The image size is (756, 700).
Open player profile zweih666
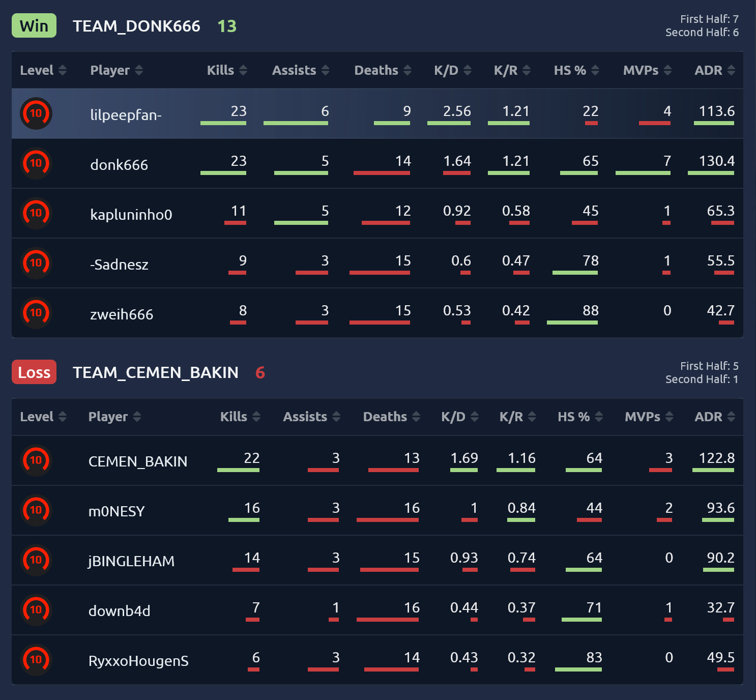122,314
